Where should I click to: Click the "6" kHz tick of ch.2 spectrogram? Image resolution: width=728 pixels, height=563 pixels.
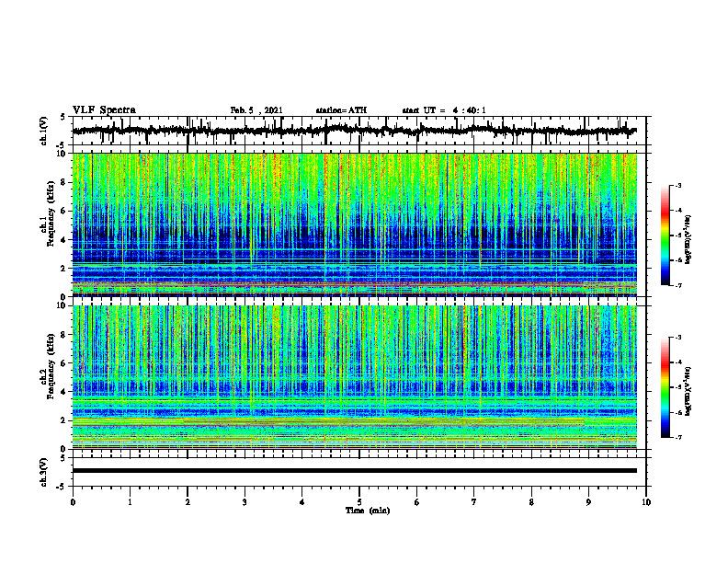[x=63, y=363]
